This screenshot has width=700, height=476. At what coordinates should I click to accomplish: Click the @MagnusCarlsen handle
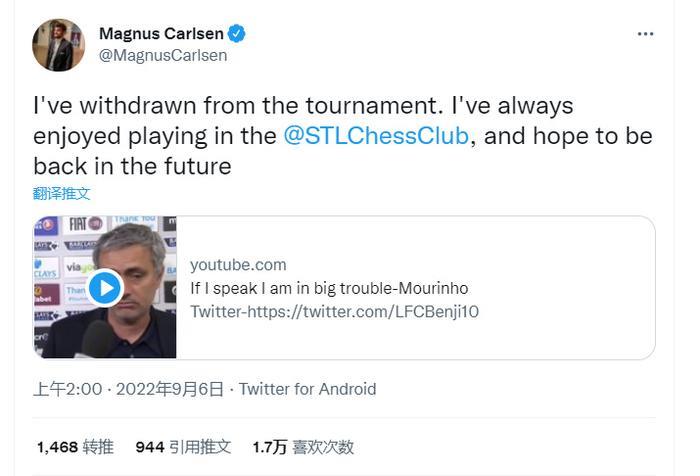tap(163, 55)
